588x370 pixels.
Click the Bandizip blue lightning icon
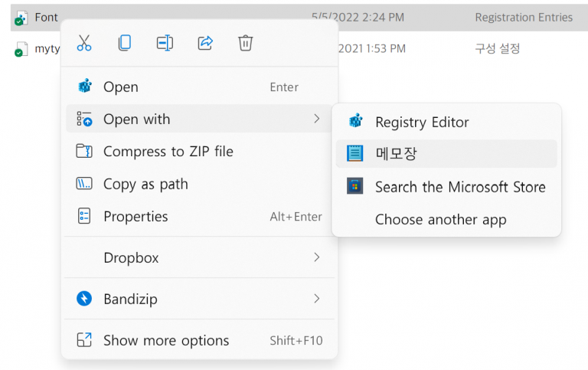tap(84, 299)
